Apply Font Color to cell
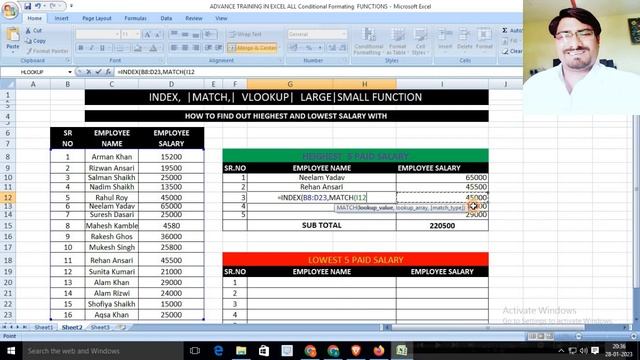The height and width of the screenshot is (360, 640). (x=153, y=48)
